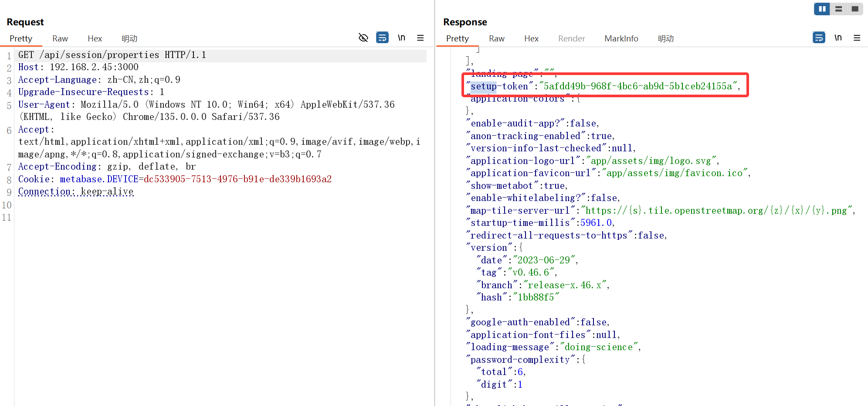
Task: Open the MarkInfo tab in Response
Action: tap(621, 39)
